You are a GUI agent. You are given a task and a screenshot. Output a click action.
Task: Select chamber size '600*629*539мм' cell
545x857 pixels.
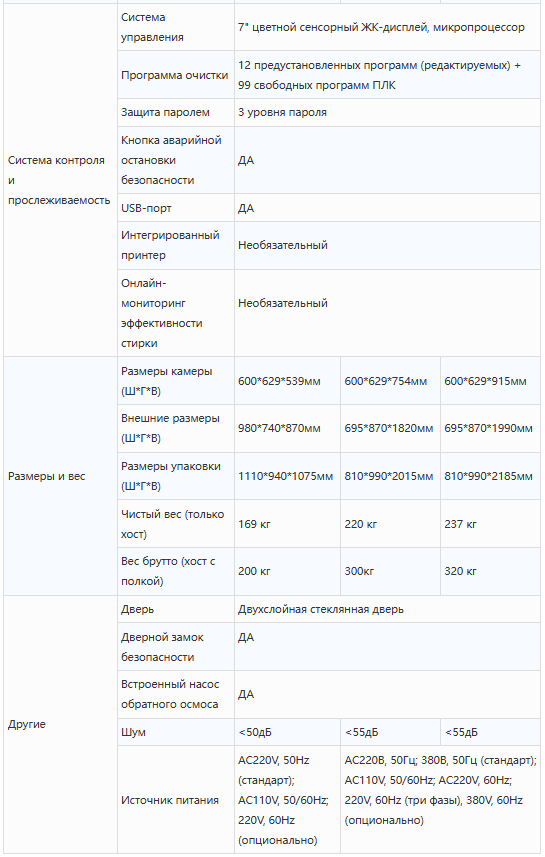(x=287, y=381)
